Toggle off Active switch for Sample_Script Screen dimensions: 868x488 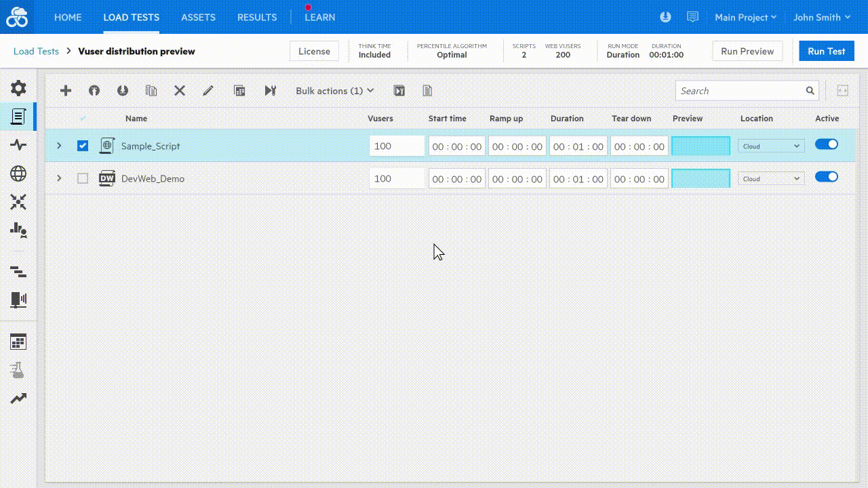coord(826,144)
